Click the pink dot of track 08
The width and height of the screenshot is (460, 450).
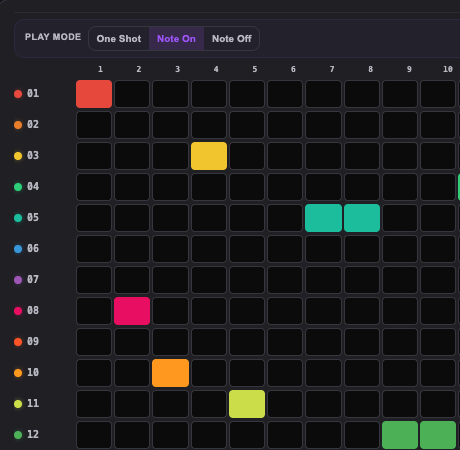point(18,311)
